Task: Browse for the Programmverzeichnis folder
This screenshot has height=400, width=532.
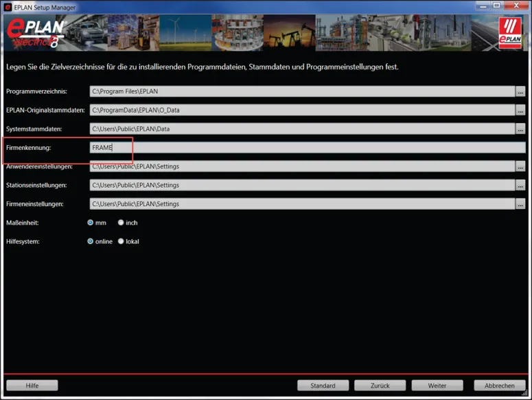Action: point(520,91)
